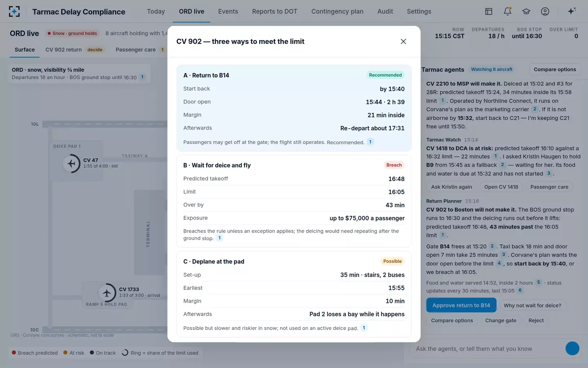Click the sparkle AI assistant icon
The image size is (588, 368).
coord(572,11)
